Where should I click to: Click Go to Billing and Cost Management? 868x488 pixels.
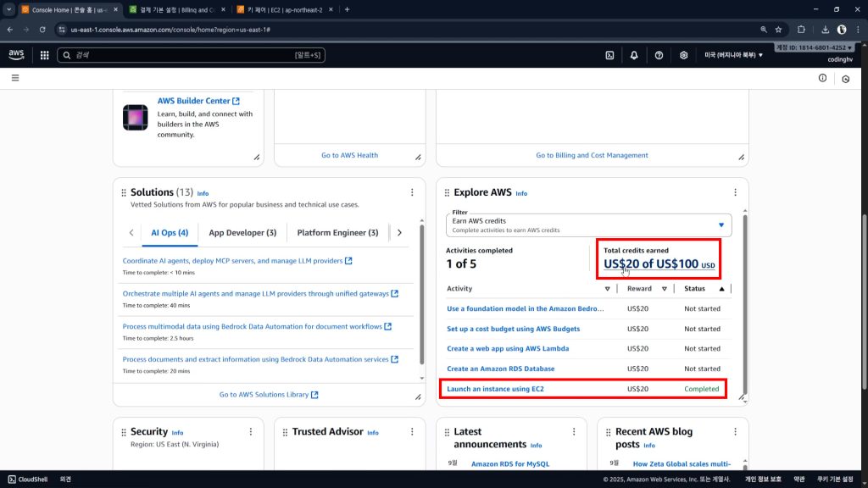pyautogui.click(x=592, y=156)
